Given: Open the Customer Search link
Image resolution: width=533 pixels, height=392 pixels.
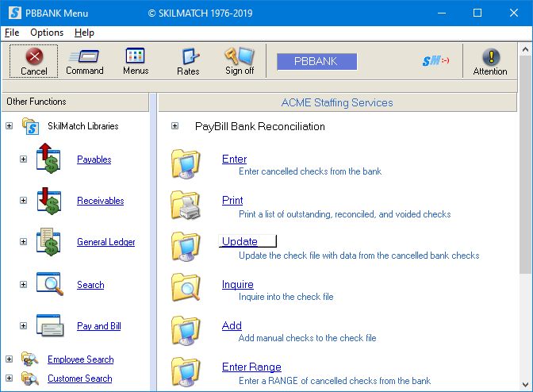Looking at the screenshot, I should (80, 379).
